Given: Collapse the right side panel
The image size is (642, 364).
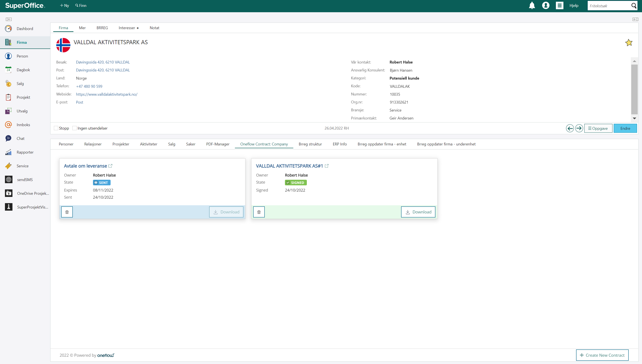Looking at the screenshot, I should pyautogui.click(x=635, y=19).
